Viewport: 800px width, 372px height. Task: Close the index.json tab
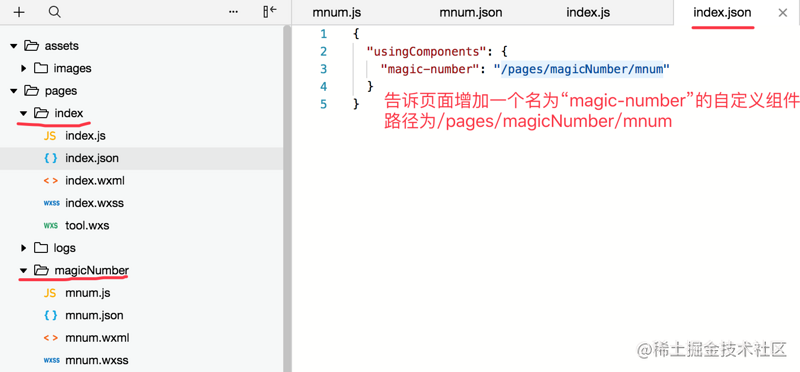(x=783, y=13)
